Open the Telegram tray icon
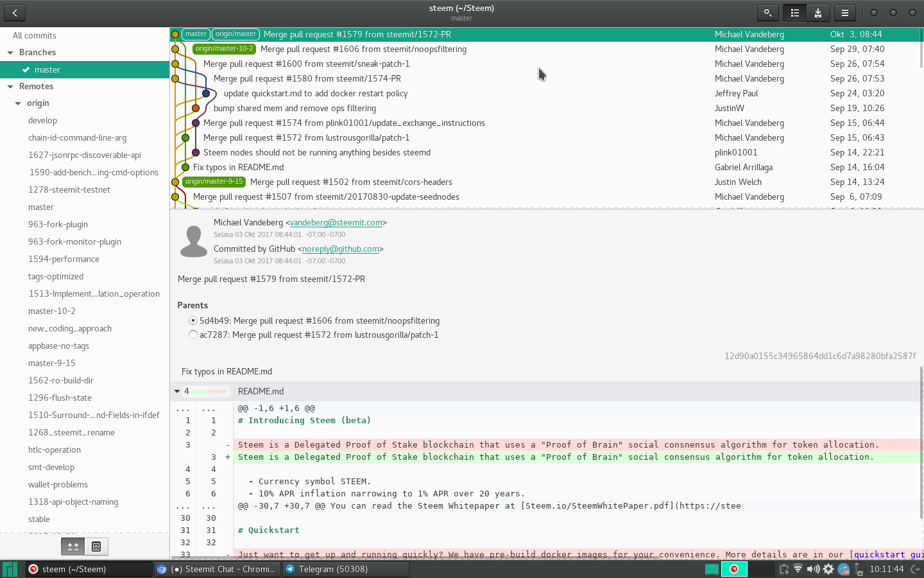The height and width of the screenshot is (578, 924). (844, 569)
